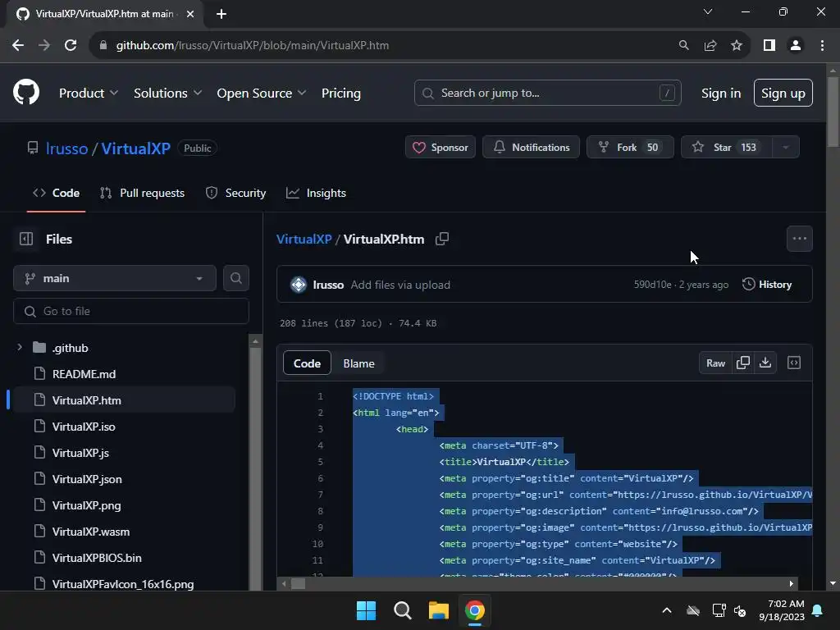Close the VirtualXP GitHub tab
840x630 pixels.
(x=190, y=14)
